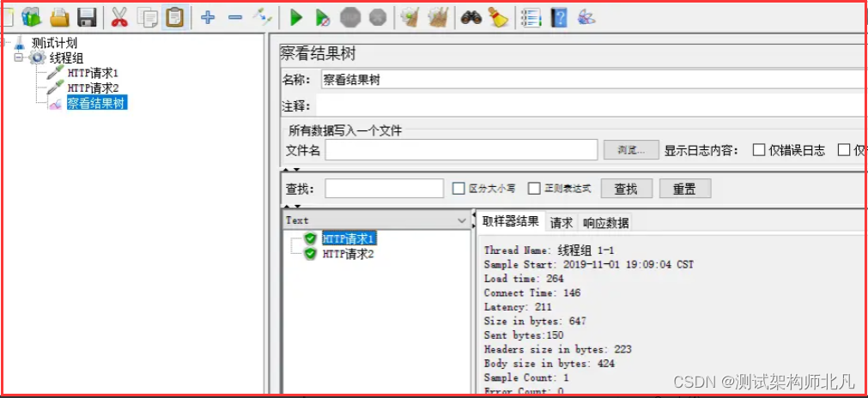868x398 pixels.
Task: Click the blue minus Remove icon
Action: (235, 18)
